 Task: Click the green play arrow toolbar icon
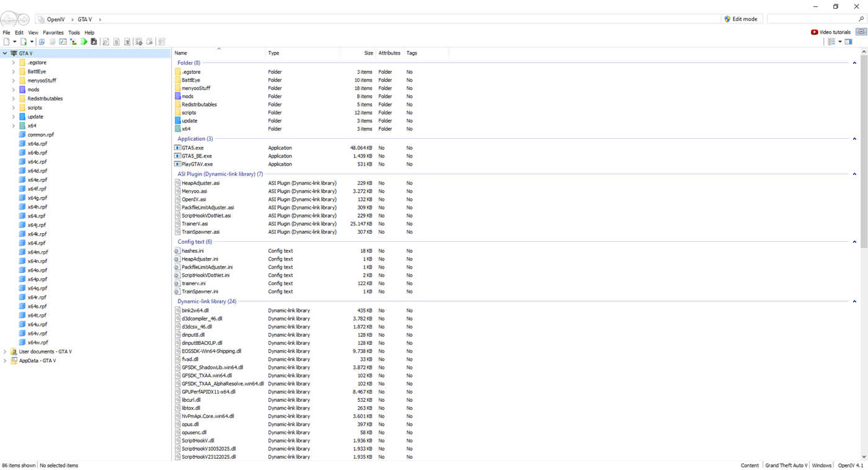(x=84, y=42)
